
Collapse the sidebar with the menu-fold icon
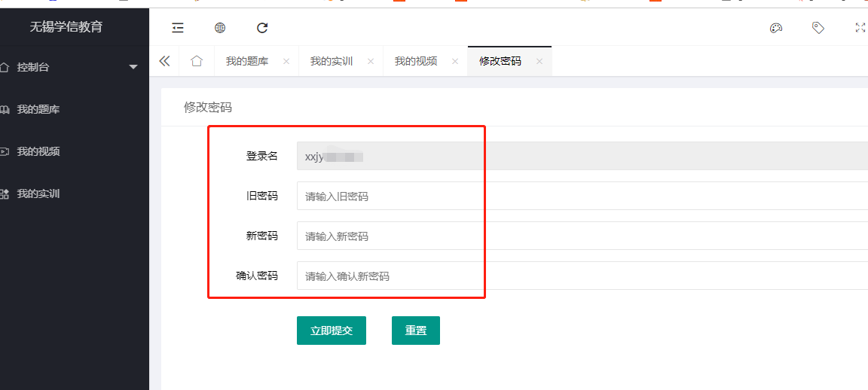[x=178, y=28]
